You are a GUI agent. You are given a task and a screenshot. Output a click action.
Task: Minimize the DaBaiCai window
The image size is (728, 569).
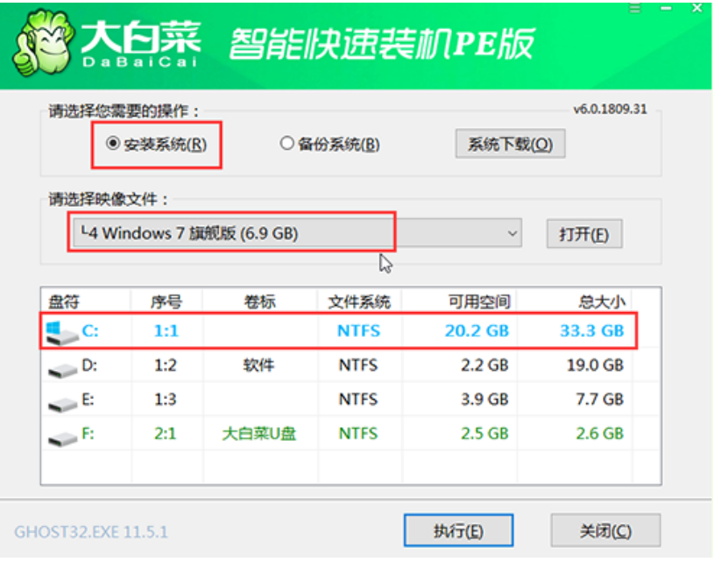click(x=667, y=8)
